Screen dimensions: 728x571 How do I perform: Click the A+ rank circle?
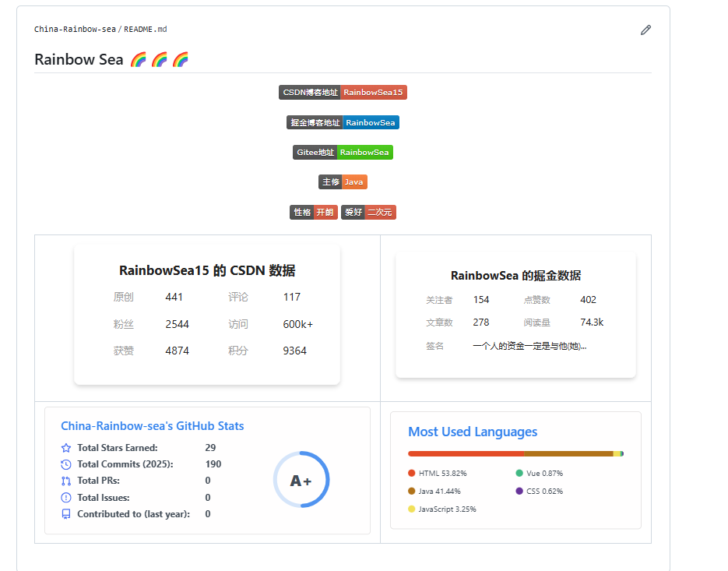(x=301, y=480)
